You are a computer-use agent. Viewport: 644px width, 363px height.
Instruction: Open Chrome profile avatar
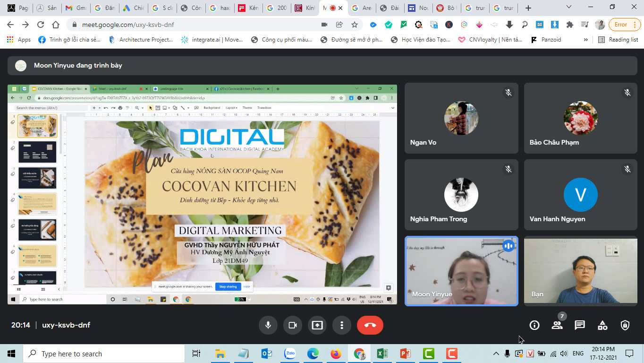(x=600, y=25)
